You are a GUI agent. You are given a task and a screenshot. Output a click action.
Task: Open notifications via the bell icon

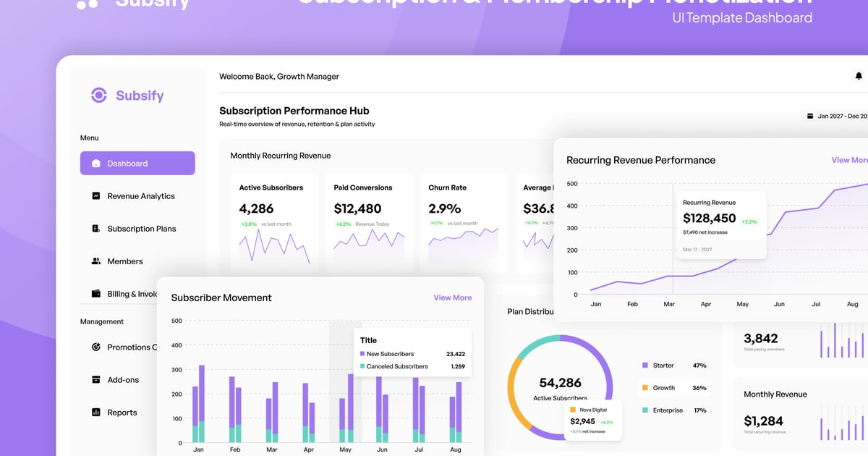859,76
